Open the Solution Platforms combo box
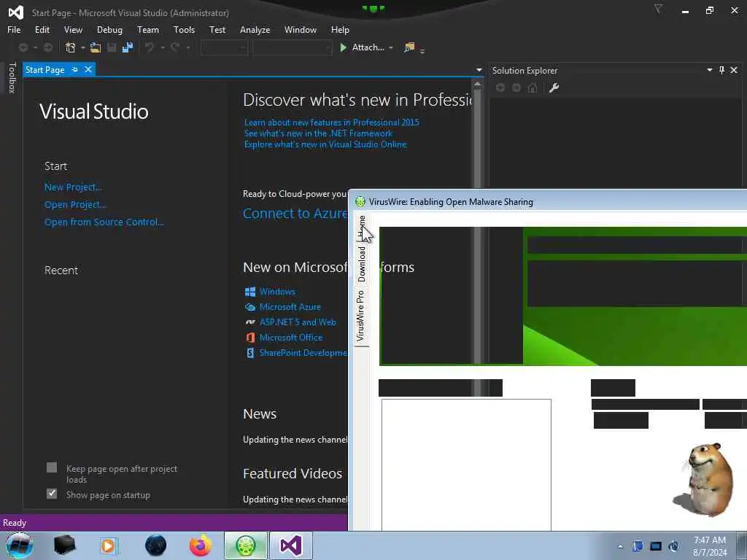Screen dimensions: 747x560 point(292,47)
